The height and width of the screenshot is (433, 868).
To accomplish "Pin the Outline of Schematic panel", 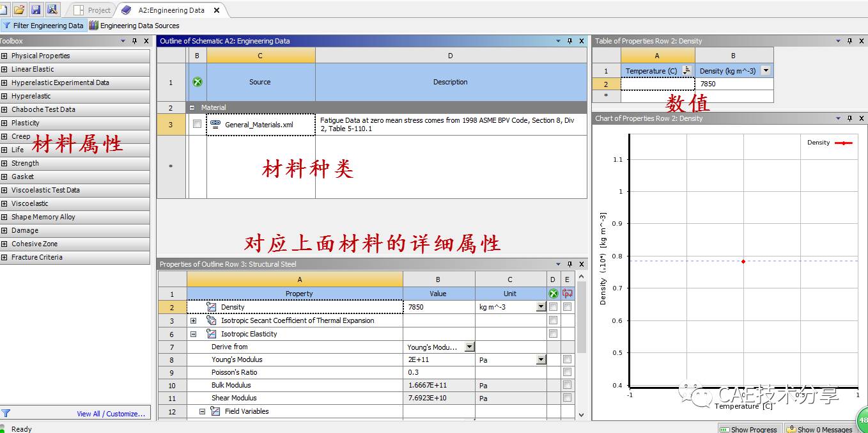I will coord(570,41).
